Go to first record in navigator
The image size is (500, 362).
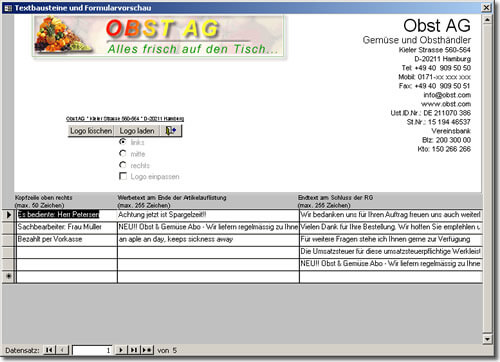49,350
